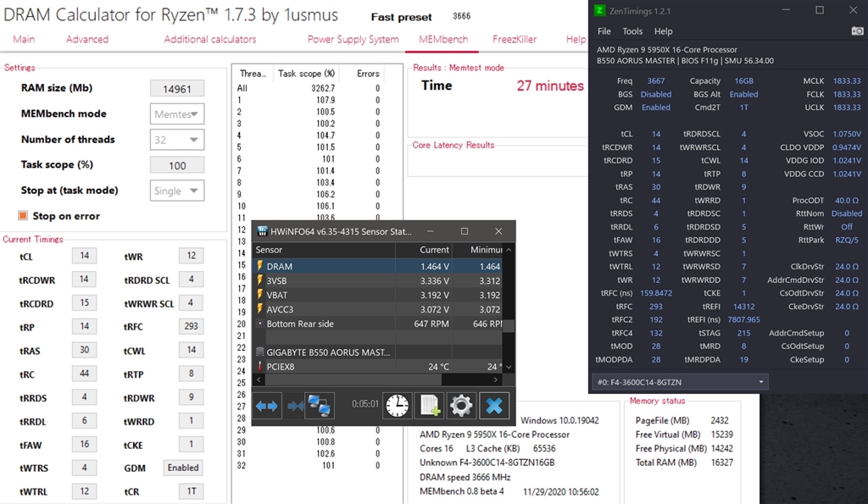Switch to the Main tab
The image size is (868, 504).
[24, 39]
